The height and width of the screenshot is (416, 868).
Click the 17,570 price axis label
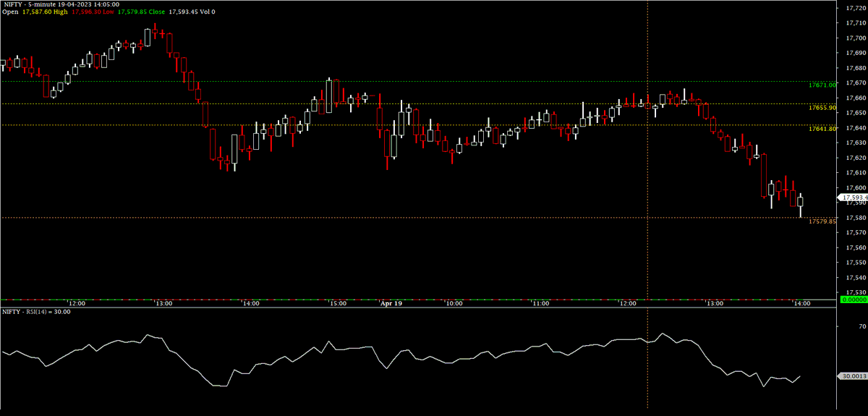click(855, 232)
